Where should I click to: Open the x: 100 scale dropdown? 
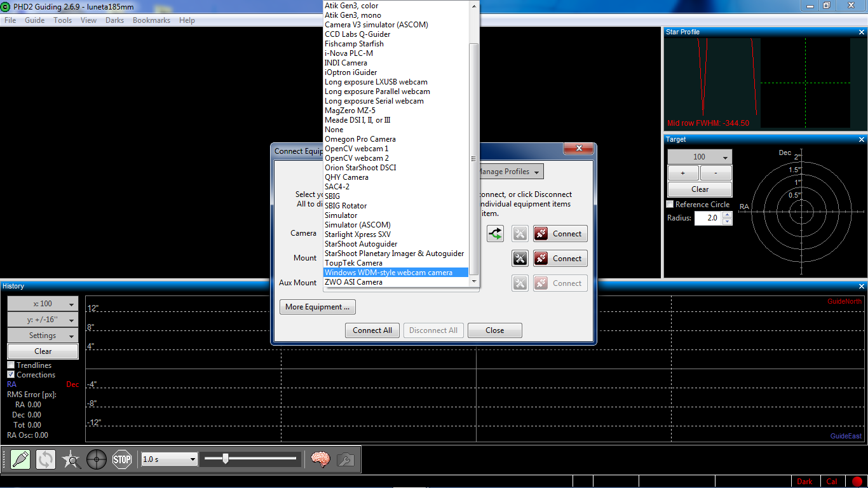(43, 304)
